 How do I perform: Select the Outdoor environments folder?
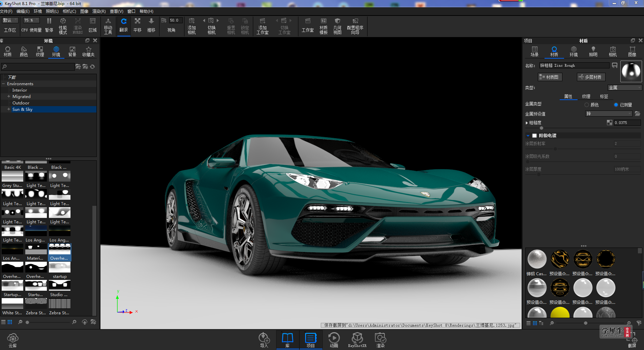click(x=21, y=103)
